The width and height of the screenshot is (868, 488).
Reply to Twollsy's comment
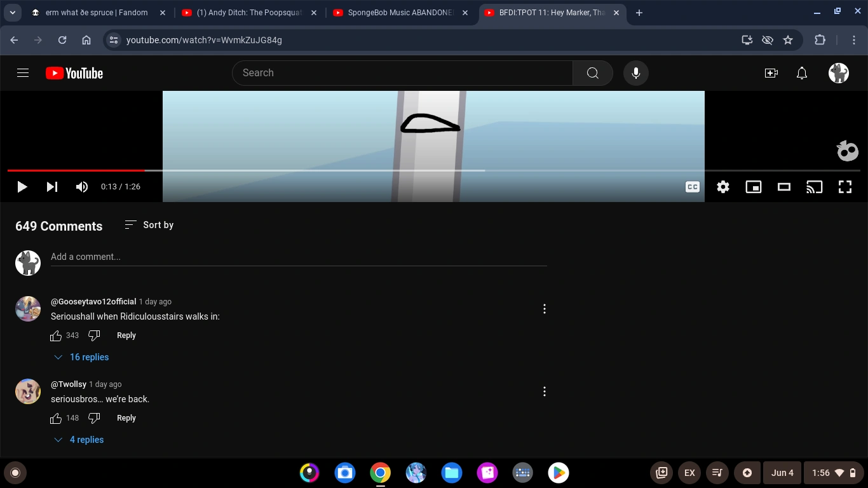[x=126, y=418]
